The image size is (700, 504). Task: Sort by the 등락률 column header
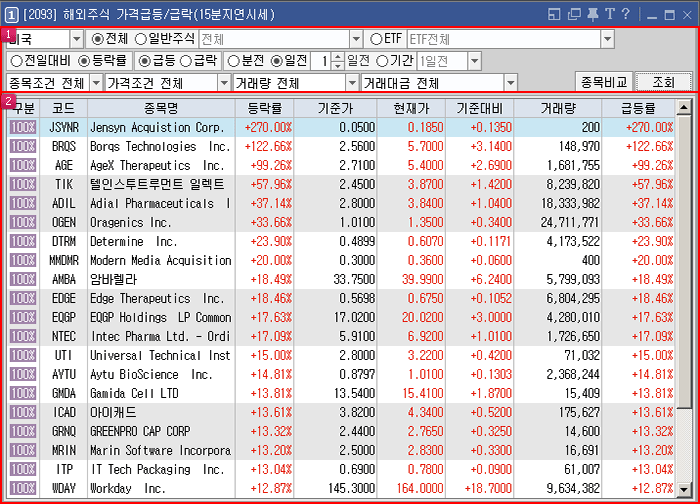265,108
